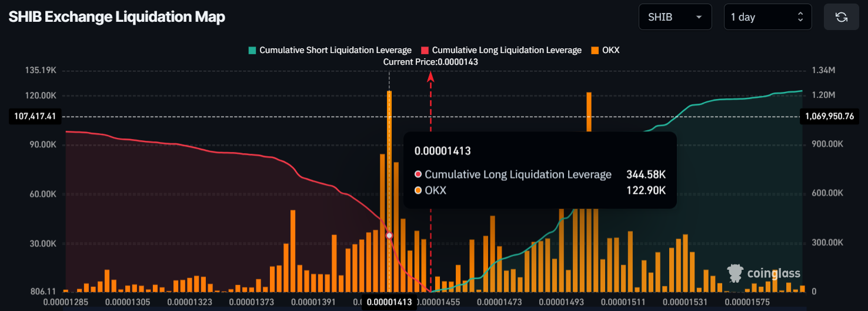The height and width of the screenshot is (311, 868).
Task: Click the 600.00K right axis value
Action: pyautogui.click(x=828, y=193)
